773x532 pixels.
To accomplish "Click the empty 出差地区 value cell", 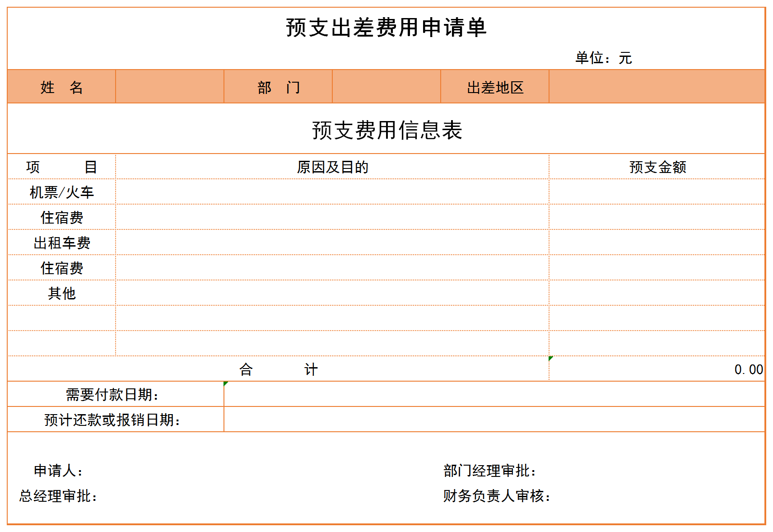I will (657, 87).
